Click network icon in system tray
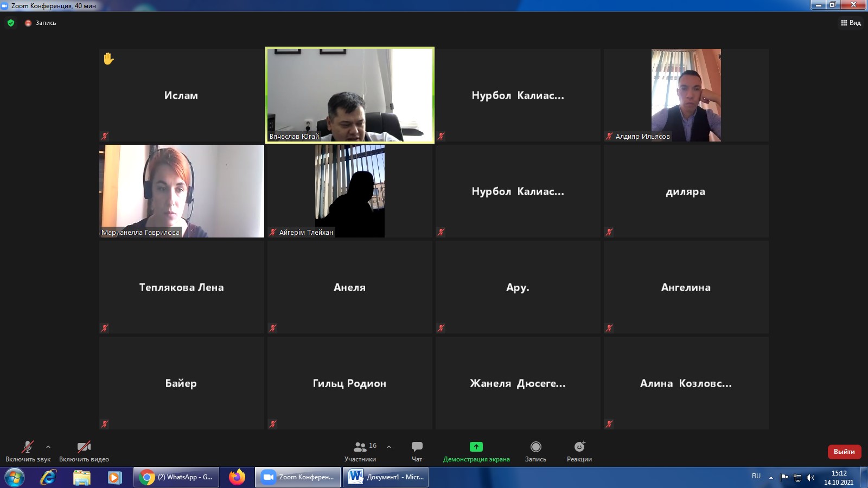868x488 pixels. point(797,478)
